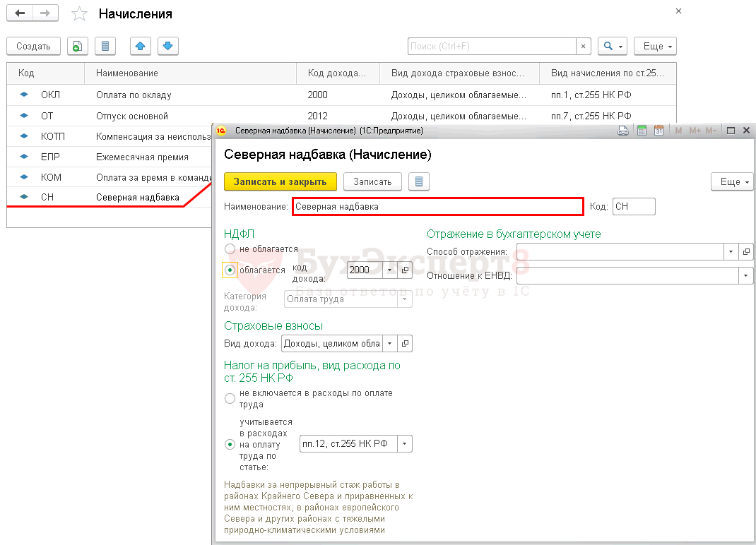The image size is (756, 545).
Task: Click the report icon next to Записать
Action: (x=418, y=181)
